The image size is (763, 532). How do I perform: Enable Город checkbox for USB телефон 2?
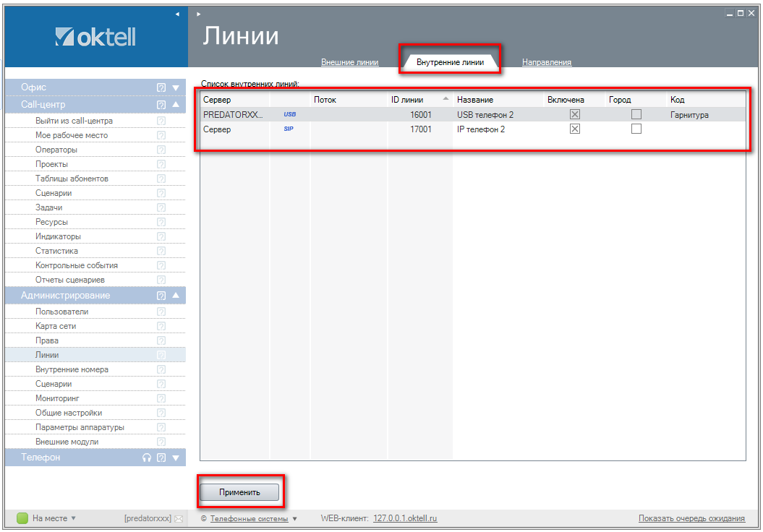tap(636, 115)
